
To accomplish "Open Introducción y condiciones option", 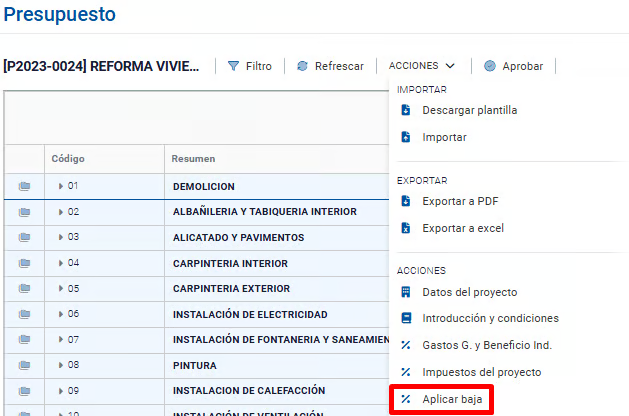I will click(490, 318).
